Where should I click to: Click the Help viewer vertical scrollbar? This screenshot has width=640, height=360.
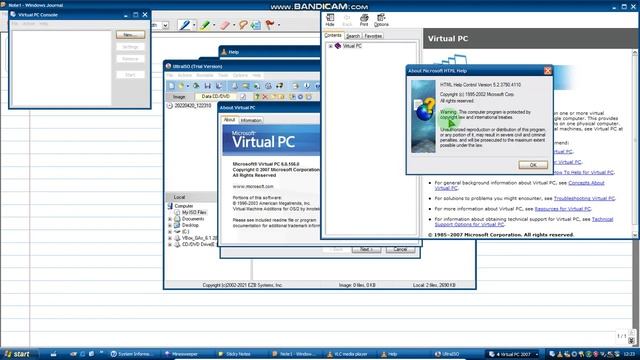635,143
